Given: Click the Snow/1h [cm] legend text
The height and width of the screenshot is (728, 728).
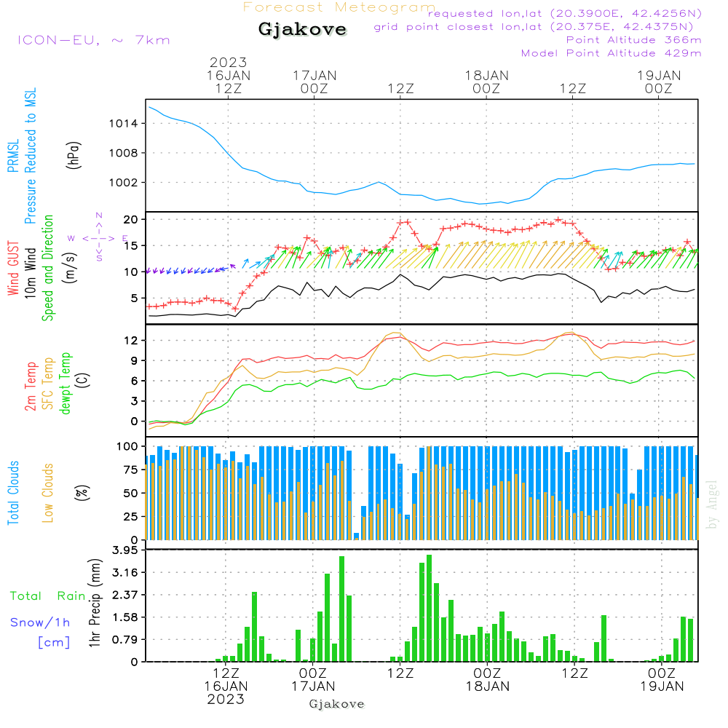Looking at the screenshot, I should (x=40, y=632).
